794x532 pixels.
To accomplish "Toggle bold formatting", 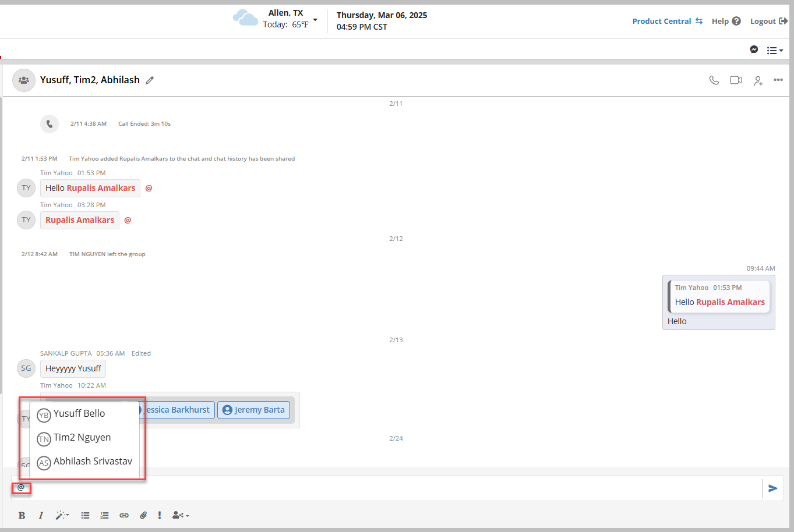I will point(22,515).
